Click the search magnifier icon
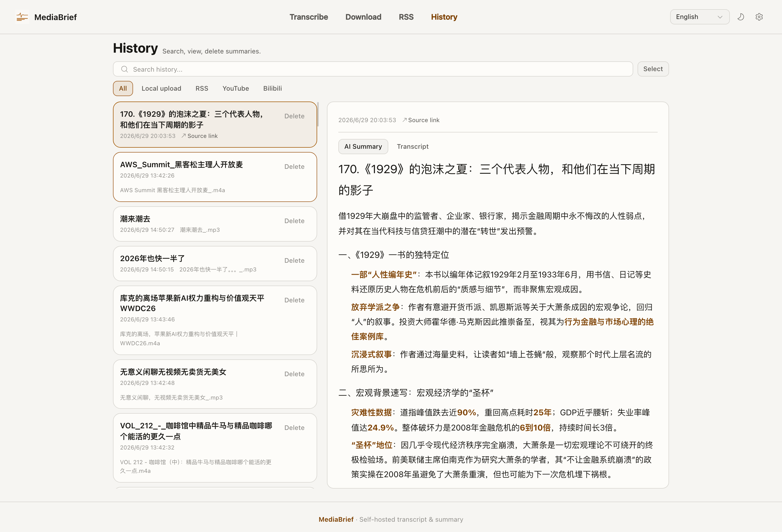This screenshot has height=532, width=782. [125, 69]
